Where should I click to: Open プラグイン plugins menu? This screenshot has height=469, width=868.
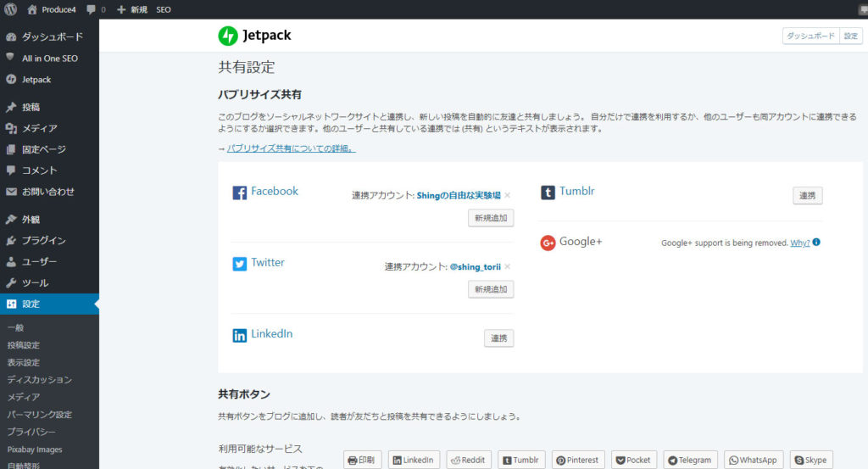click(49, 240)
